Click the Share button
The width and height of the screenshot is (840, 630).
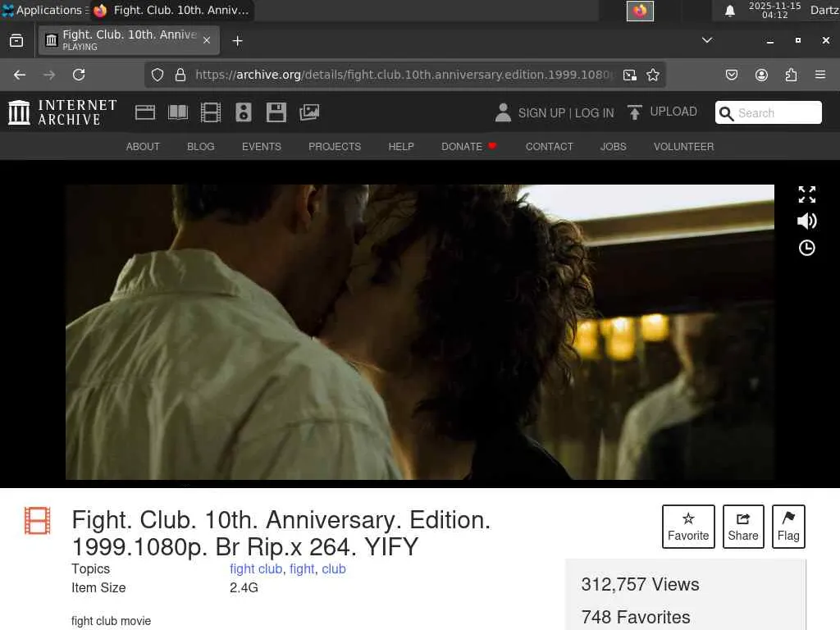click(743, 527)
